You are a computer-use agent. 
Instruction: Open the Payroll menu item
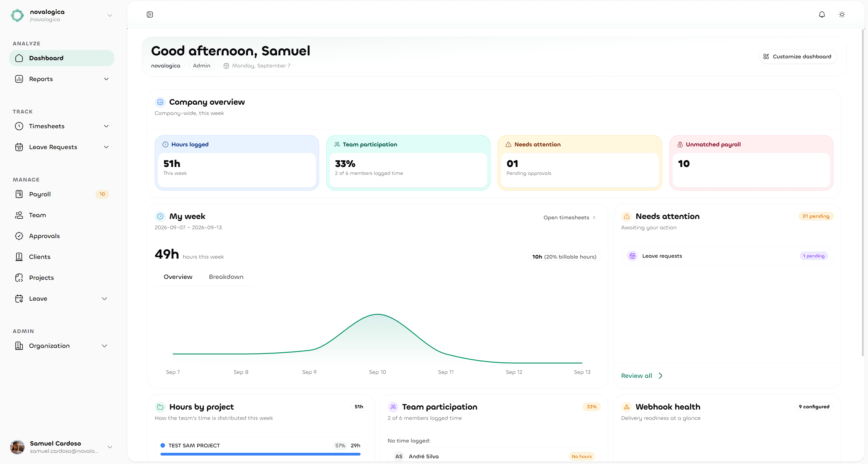point(62,194)
